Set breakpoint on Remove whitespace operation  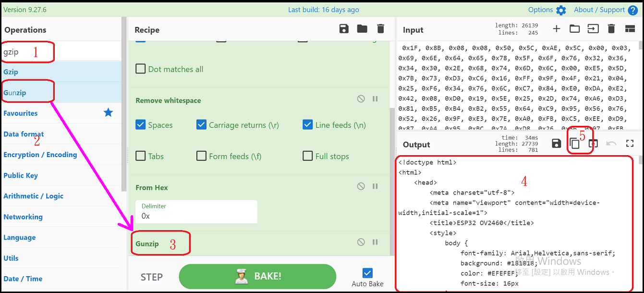tap(375, 98)
